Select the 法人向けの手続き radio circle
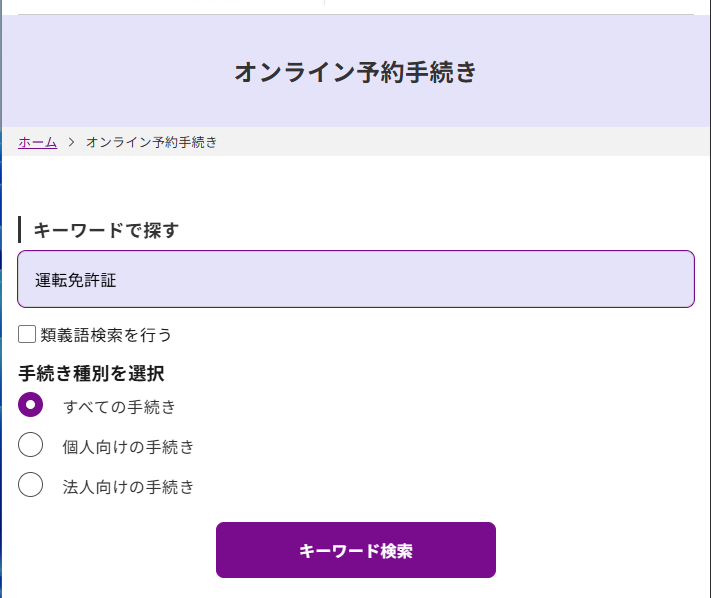 (x=31, y=485)
